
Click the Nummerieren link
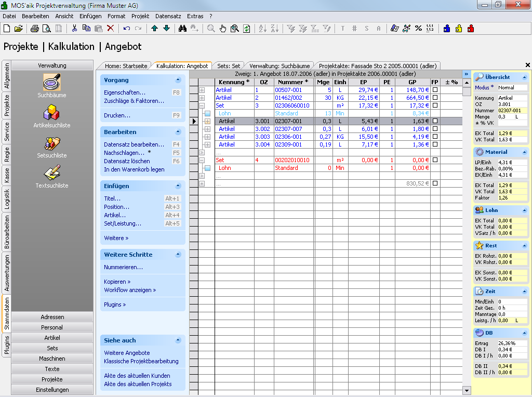tap(123, 267)
